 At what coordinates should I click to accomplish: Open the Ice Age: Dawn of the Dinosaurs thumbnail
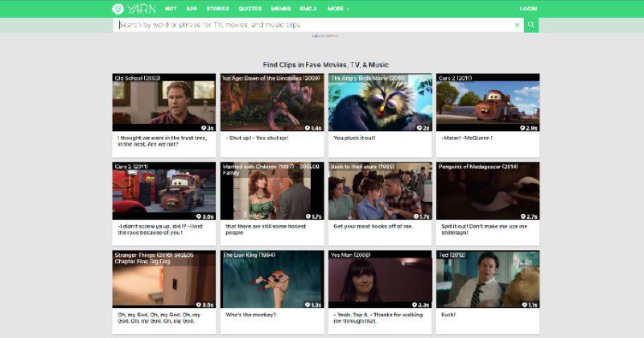coord(272,102)
